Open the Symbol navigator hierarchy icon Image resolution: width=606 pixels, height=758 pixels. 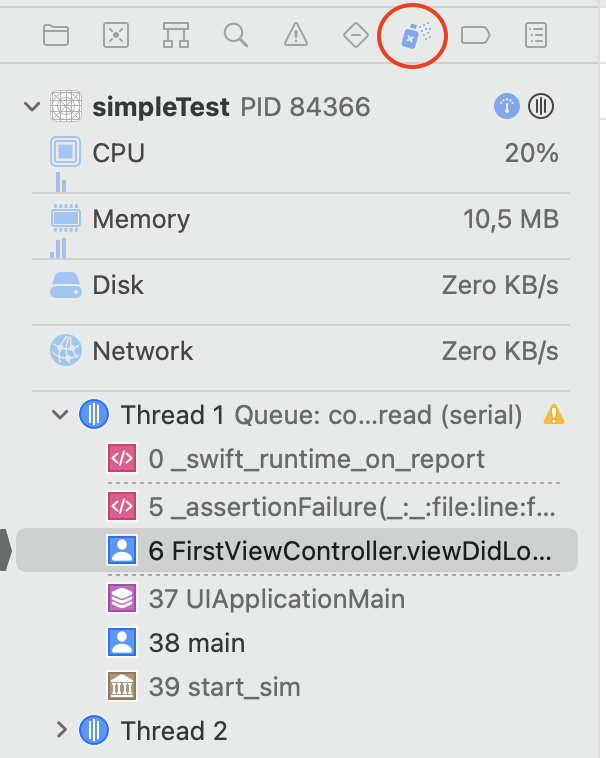coord(176,36)
